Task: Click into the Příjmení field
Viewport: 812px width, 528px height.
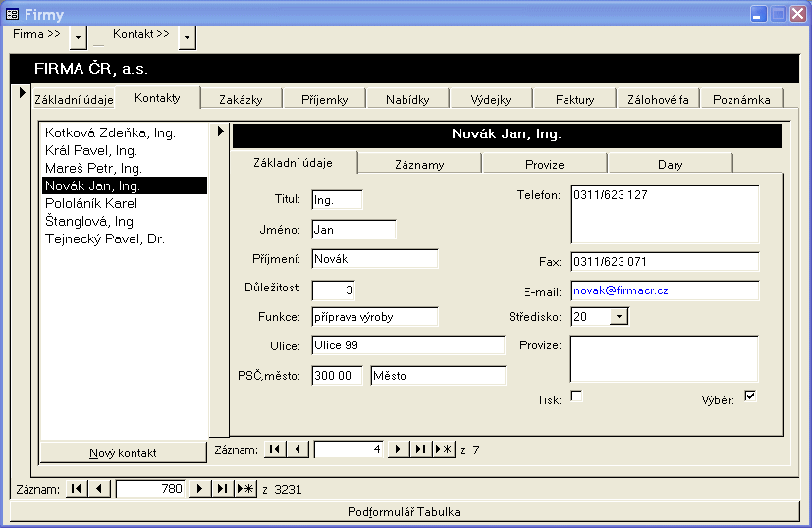Action: pyautogui.click(x=374, y=259)
